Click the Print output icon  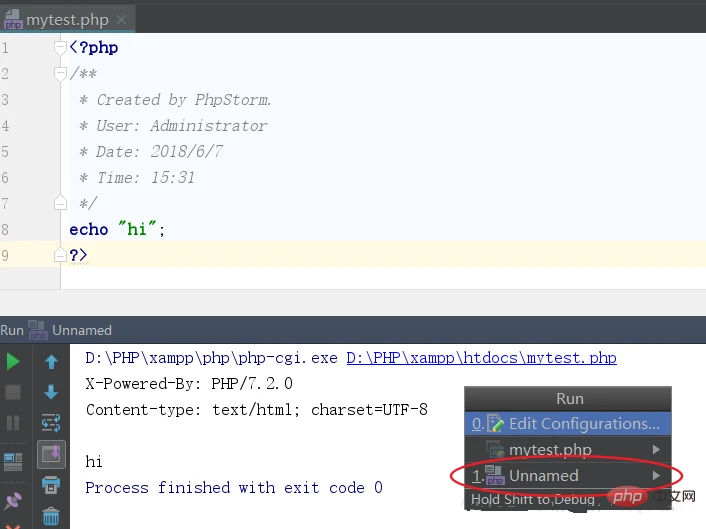click(x=51, y=486)
